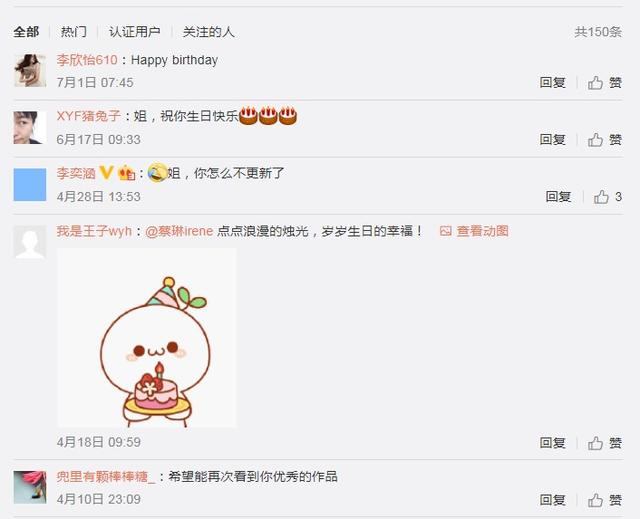Show the 关注的人 comments tab

point(209,32)
